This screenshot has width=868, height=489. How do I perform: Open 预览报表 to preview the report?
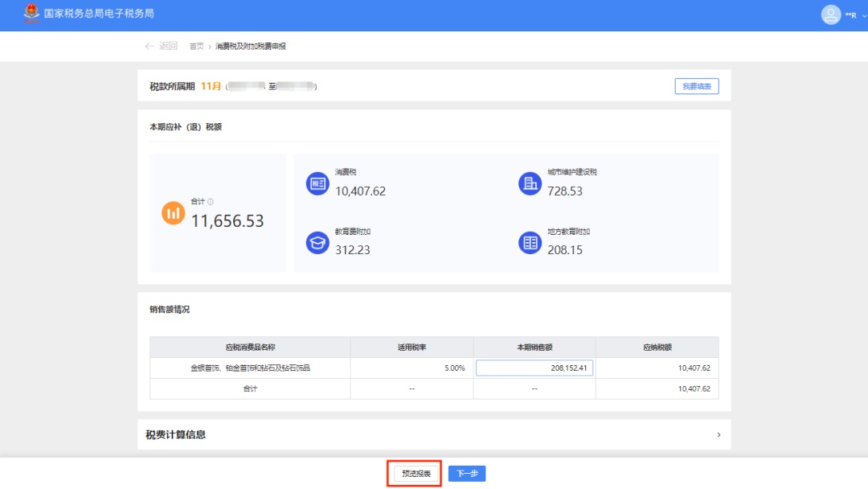point(416,474)
